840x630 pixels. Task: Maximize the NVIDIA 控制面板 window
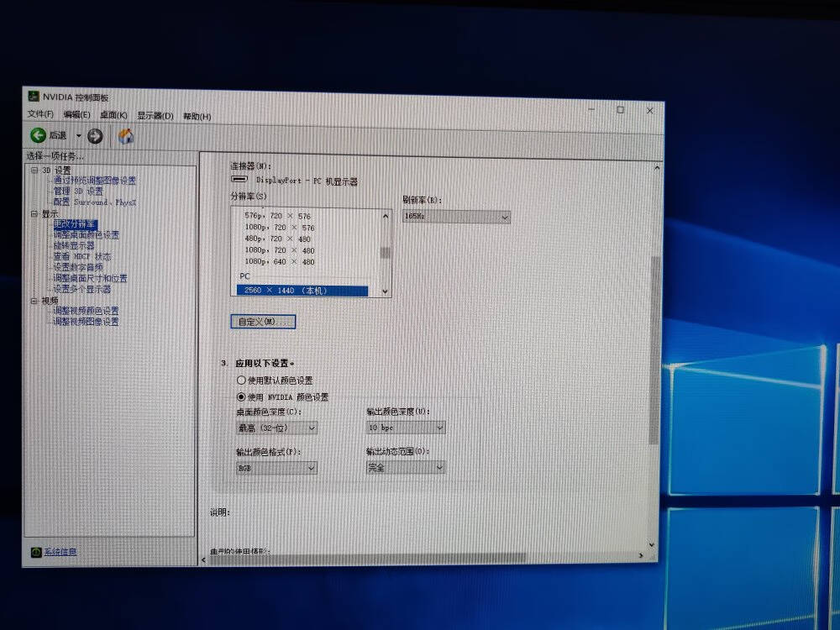(621, 110)
